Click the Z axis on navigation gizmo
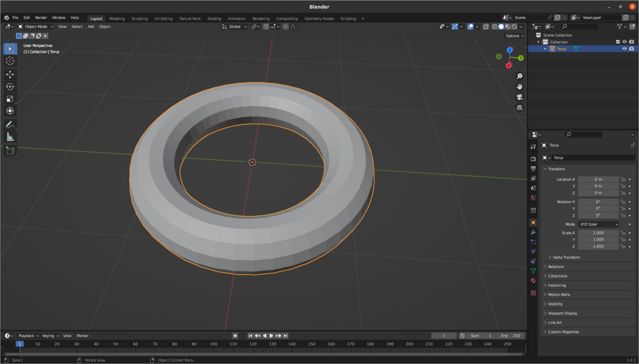 coord(510,50)
